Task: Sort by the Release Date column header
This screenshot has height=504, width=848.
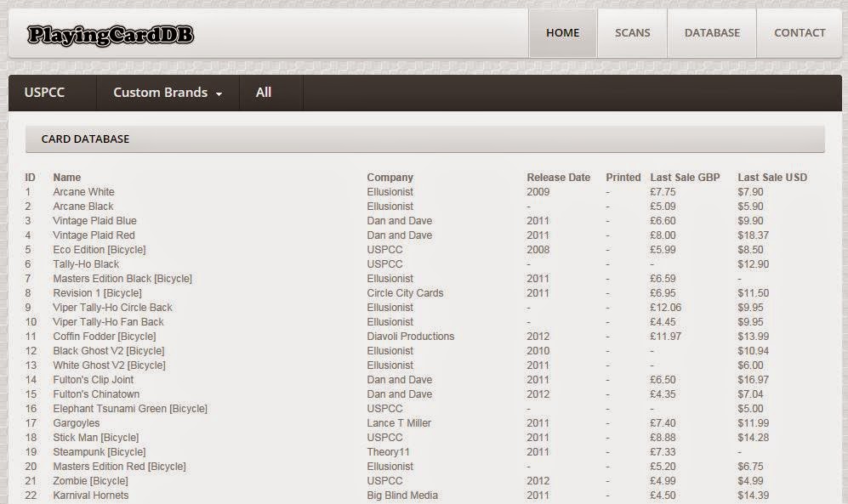Action: click(558, 177)
